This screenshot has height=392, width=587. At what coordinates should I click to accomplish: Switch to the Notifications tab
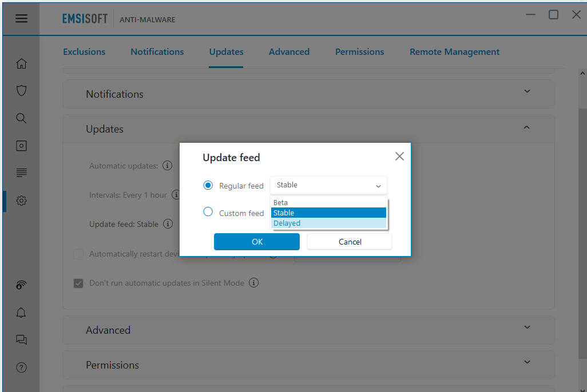coord(157,51)
